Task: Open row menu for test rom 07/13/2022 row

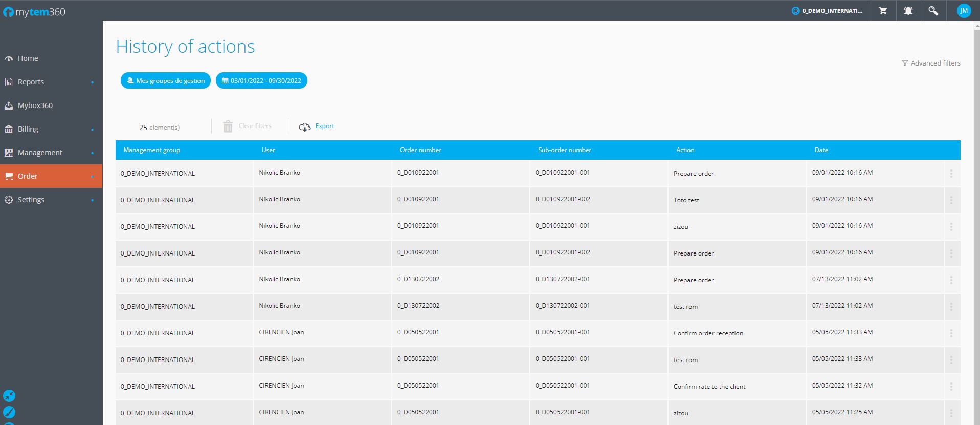Action: 951,307
